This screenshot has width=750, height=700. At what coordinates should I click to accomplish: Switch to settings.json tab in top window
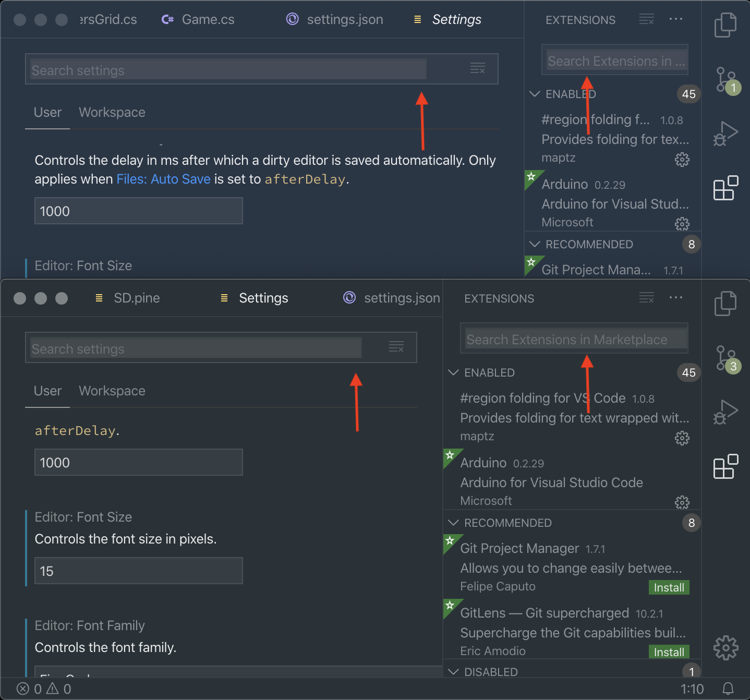[335, 19]
